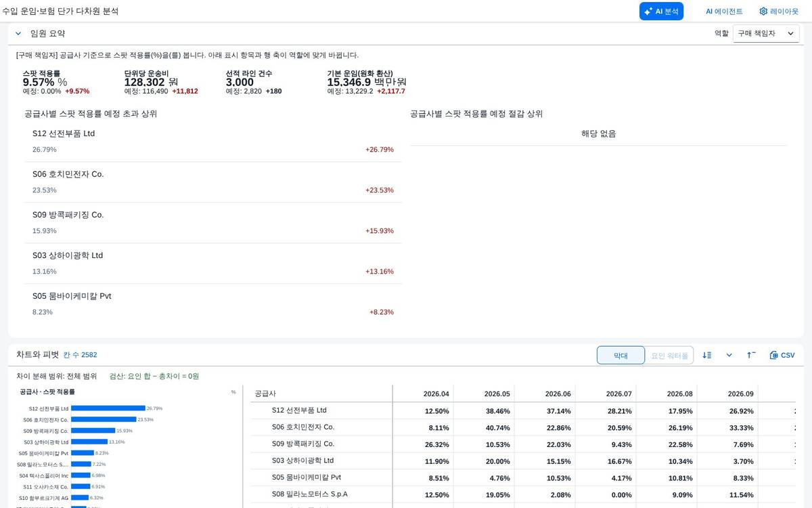Click the S05 뭄바이케미칼 bar in the chart

(x=83, y=453)
